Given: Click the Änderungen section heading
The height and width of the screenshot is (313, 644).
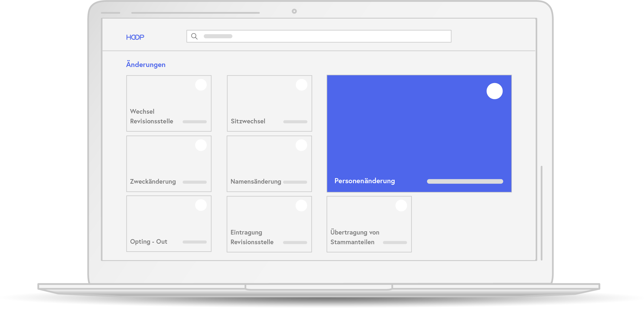Looking at the screenshot, I should tap(146, 64).
